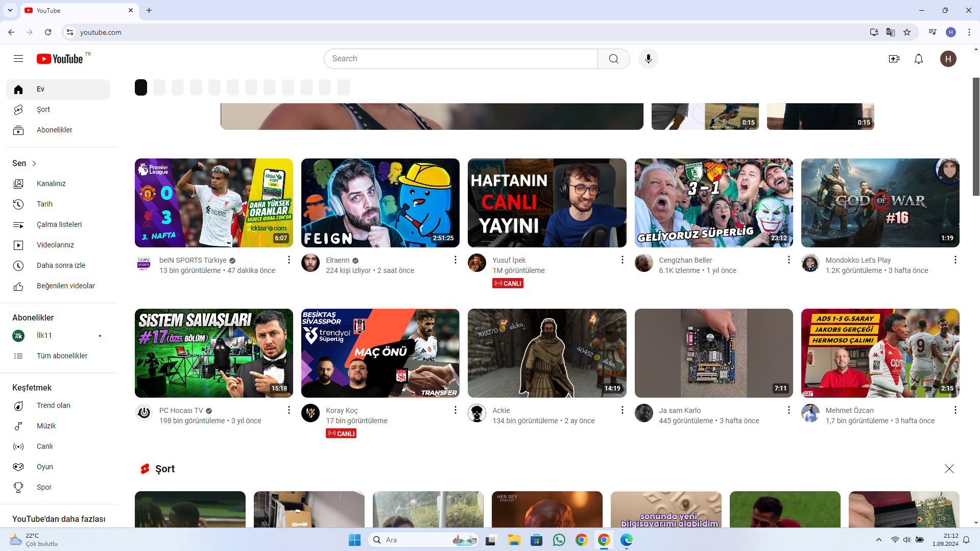Viewport: 980px width, 551px height.
Task: Open File Explorer from the taskbar
Action: tap(514, 540)
